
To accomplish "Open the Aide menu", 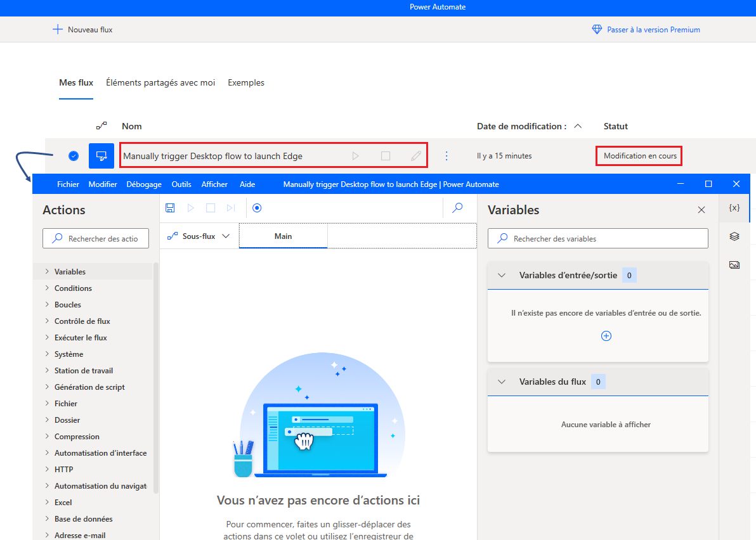I will click(247, 184).
